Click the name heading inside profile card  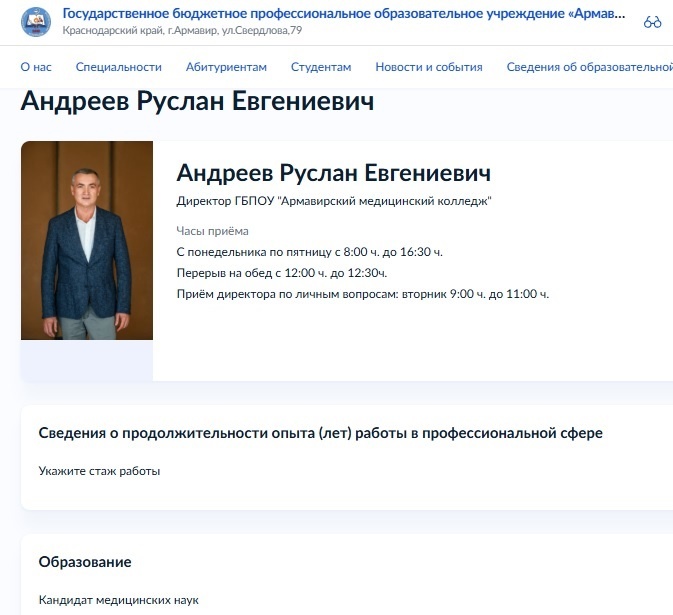(333, 173)
